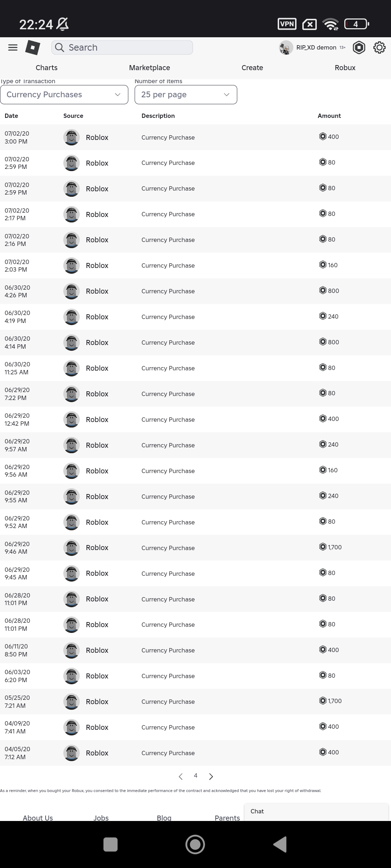This screenshot has height=868, width=391.
Task: Go to next page with right chevron
Action: click(211, 776)
